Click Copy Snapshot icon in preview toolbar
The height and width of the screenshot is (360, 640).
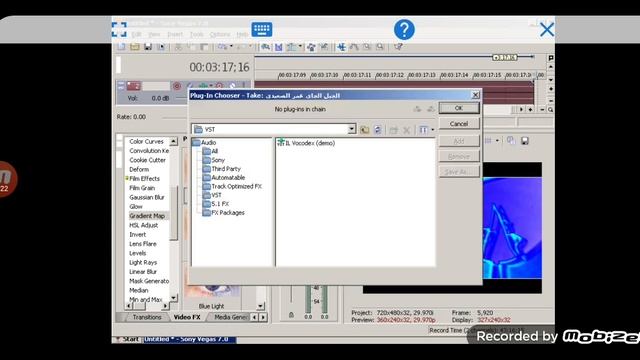coord(511,140)
